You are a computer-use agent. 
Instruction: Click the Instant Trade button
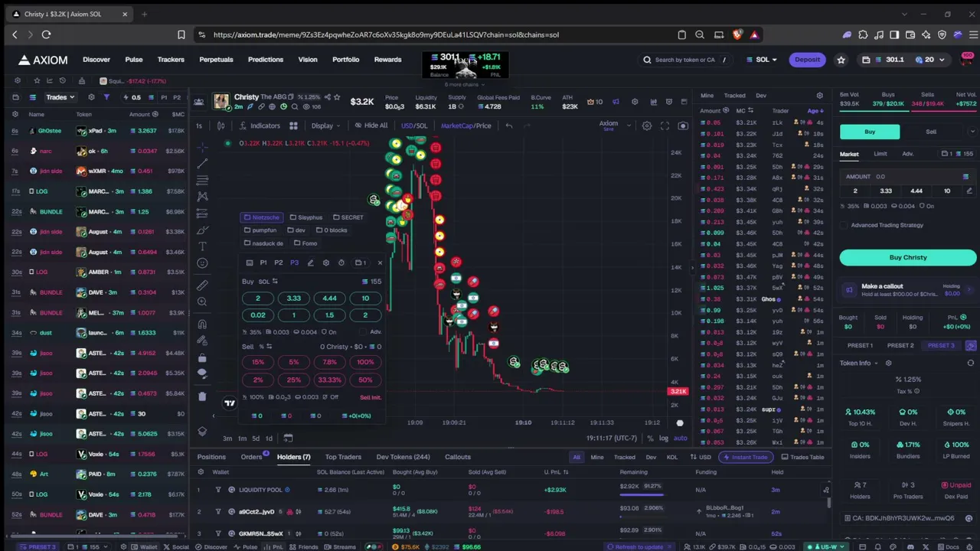click(746, 457)
